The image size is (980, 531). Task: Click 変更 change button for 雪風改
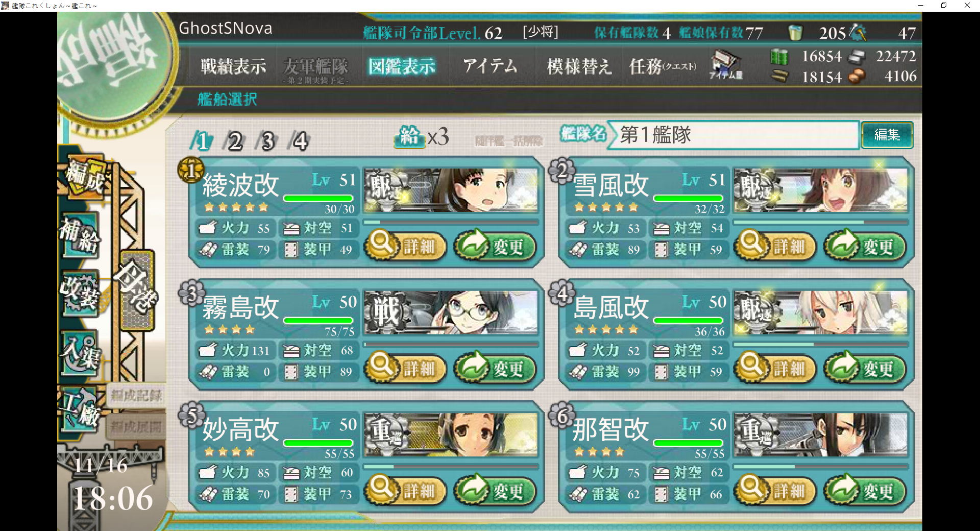point(864,246)
